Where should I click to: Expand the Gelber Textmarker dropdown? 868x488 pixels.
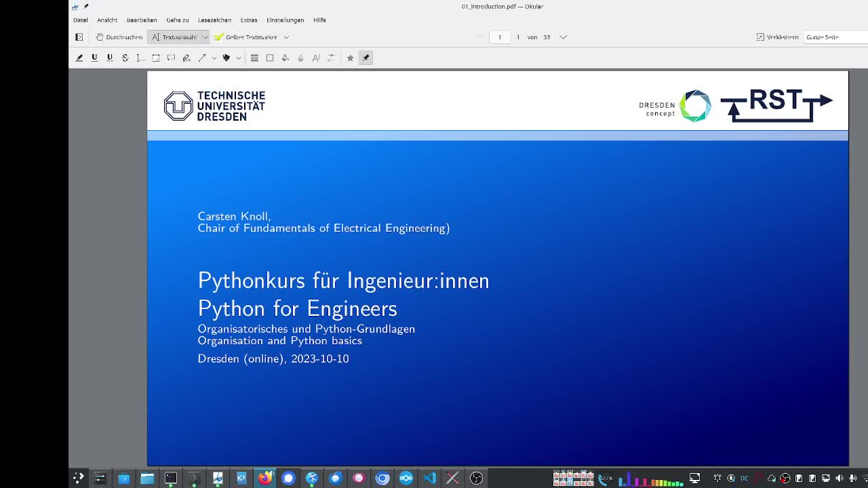point(286,37)
